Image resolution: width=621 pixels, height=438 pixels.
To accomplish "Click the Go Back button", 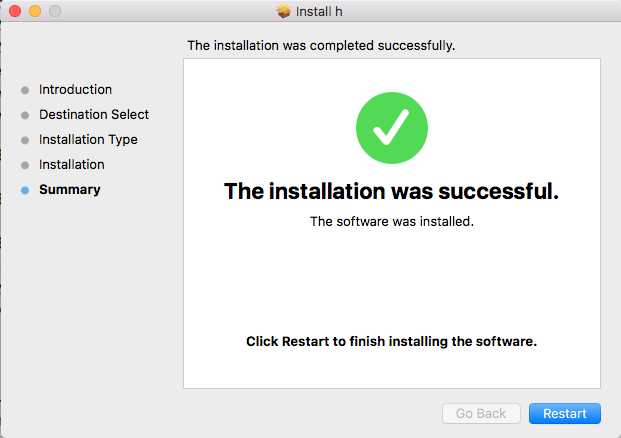I will click(481, 413).
